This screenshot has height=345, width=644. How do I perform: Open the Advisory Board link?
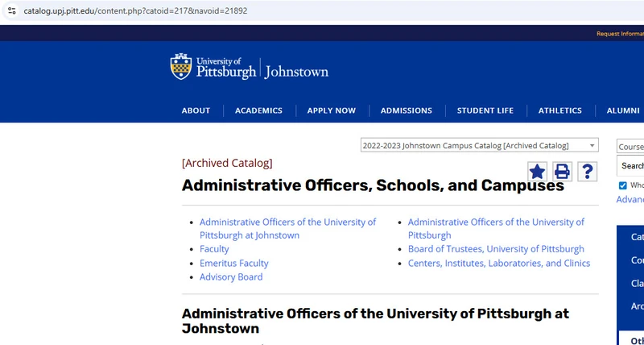pos(231,277)
